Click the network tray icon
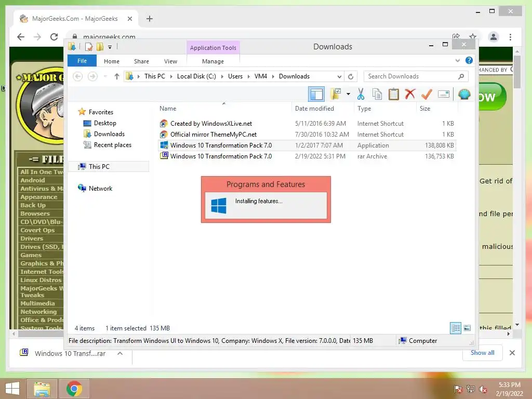This screenshot has width=532, height=399. coord(471,389)
